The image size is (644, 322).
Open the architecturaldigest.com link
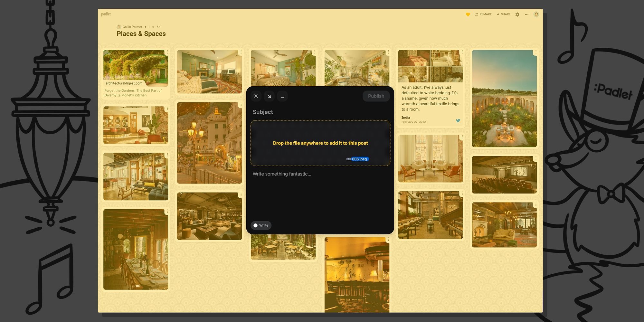tap(124, 83)
